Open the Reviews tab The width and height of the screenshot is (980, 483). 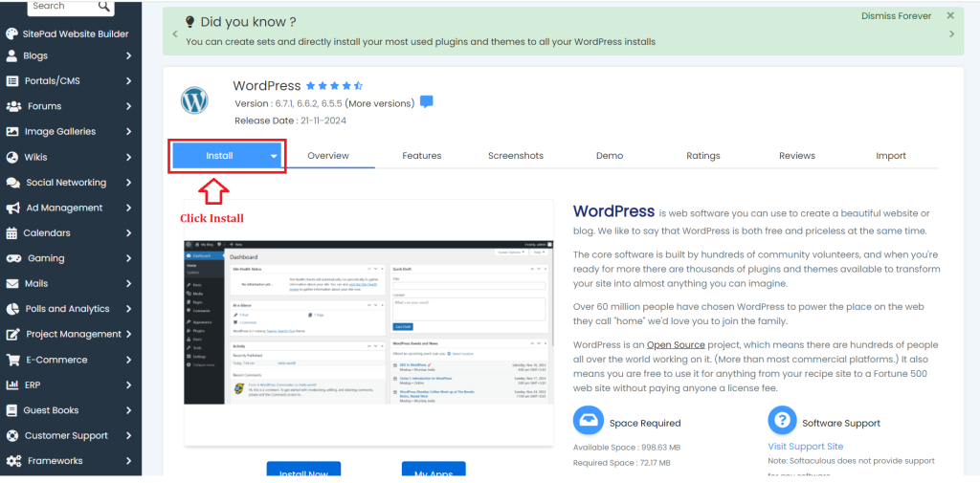(797, 156)
